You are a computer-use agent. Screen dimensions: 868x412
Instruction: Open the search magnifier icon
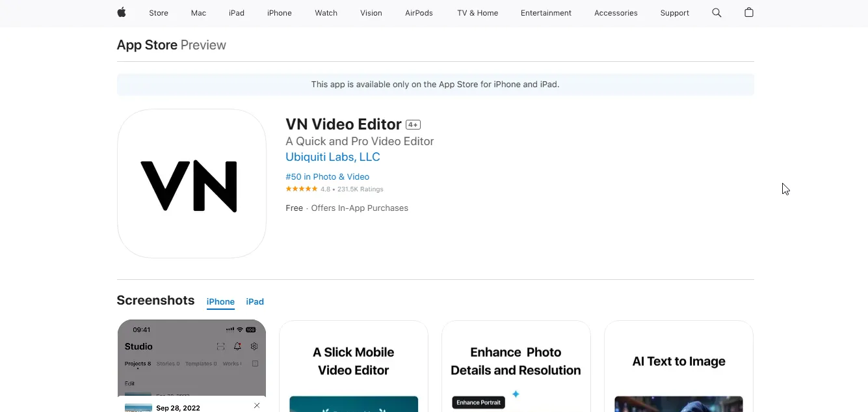pyautogui.click(x=717, y=12)
